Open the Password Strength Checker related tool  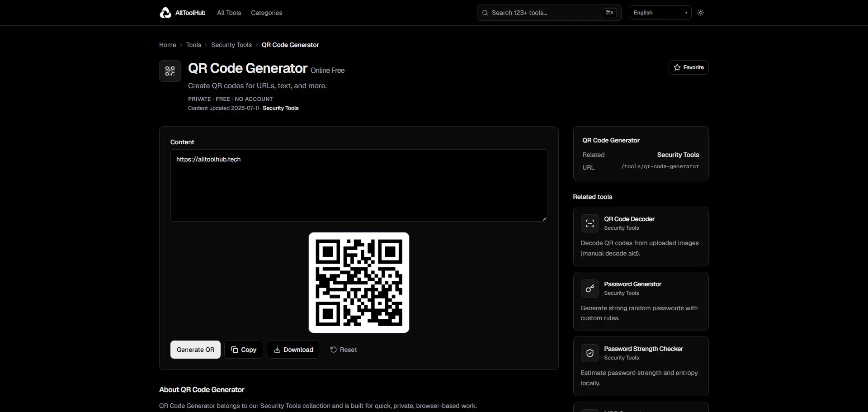(641, 366)
